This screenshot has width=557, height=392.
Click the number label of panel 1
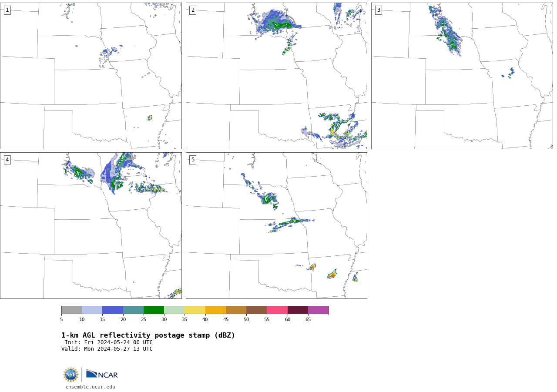tap(7, 10)
